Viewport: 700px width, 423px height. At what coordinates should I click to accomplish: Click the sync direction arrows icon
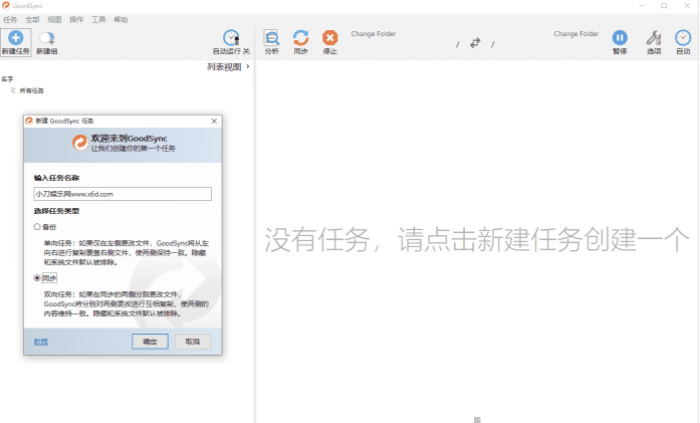click(475, 43)
